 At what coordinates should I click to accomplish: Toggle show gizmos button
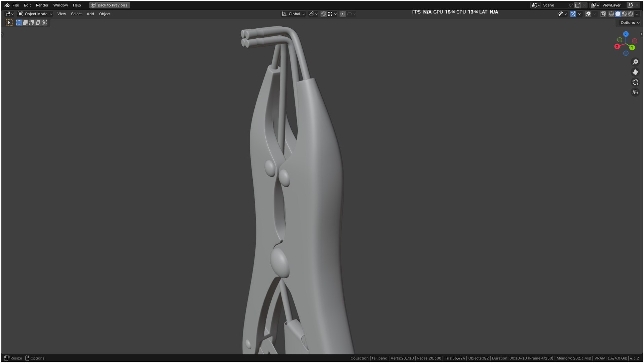pos(573,14)
